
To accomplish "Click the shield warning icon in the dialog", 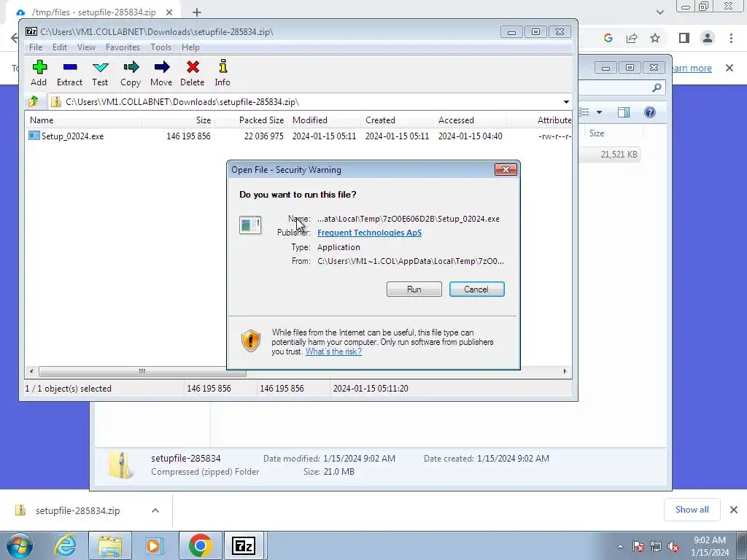I will click(251, 341).
